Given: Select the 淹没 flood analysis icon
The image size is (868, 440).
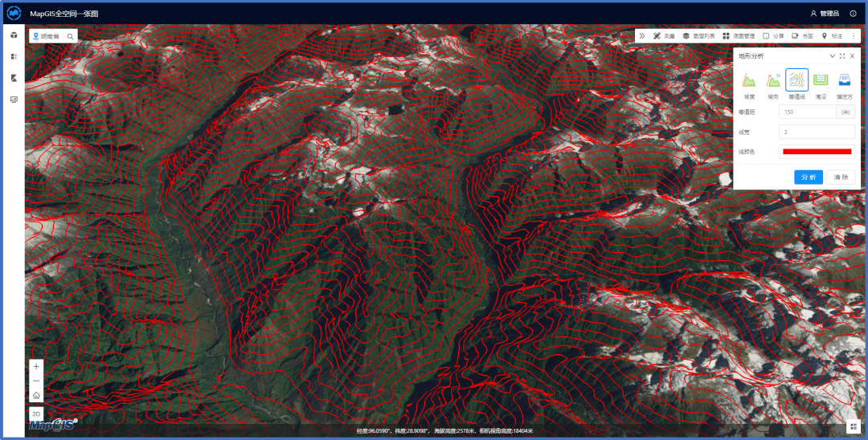Looking at the screenshot, I should (821, 79).
